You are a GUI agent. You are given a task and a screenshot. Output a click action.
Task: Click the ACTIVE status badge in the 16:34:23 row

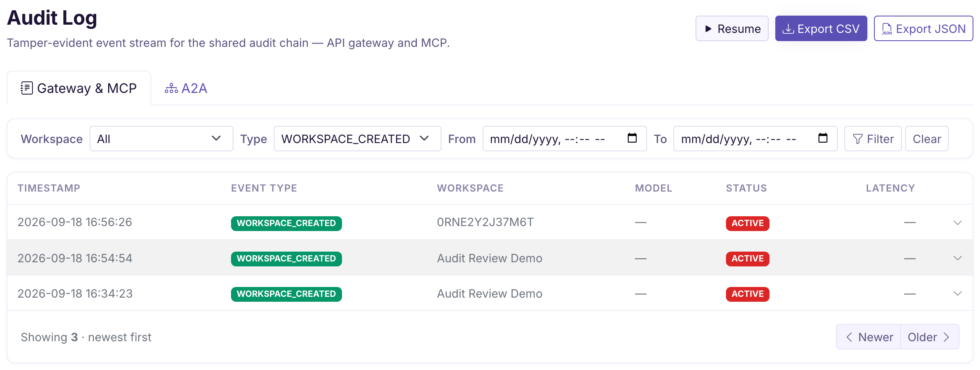747,294
